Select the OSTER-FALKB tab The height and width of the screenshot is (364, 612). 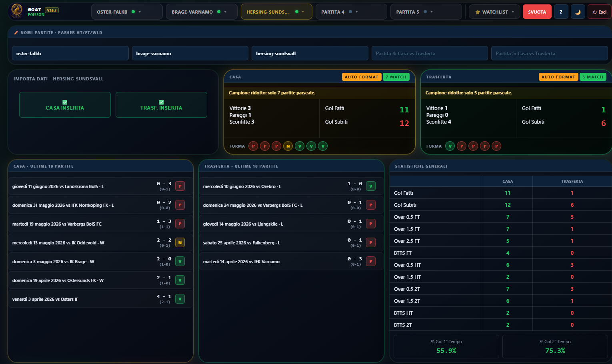[127, 12]
